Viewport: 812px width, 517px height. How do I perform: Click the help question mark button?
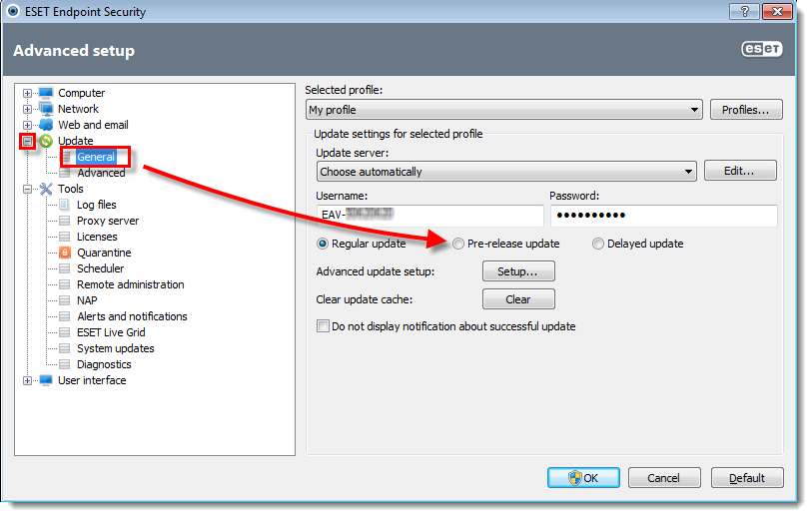[745, 11]
